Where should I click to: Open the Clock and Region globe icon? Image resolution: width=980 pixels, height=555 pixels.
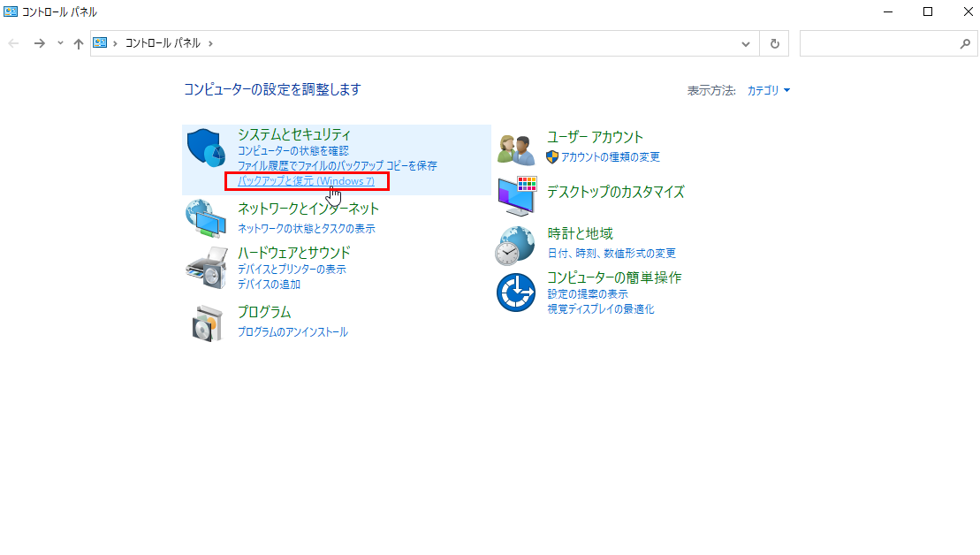click(515, 246)
